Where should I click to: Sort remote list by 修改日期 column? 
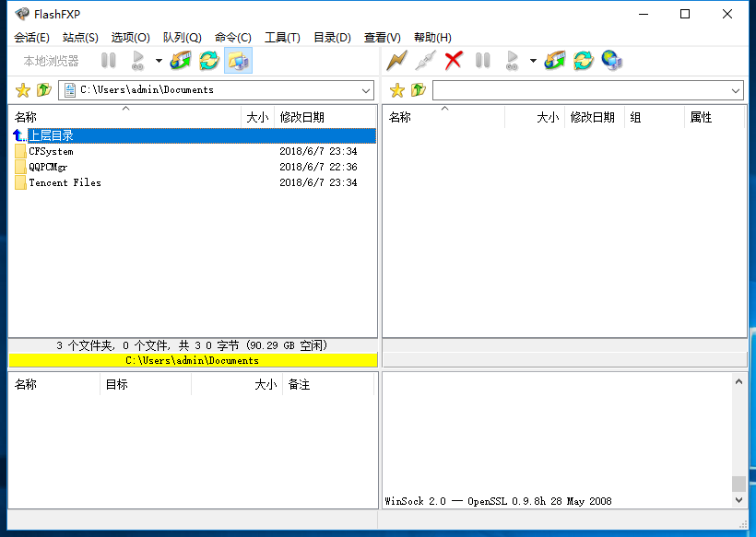coord(594,117)
